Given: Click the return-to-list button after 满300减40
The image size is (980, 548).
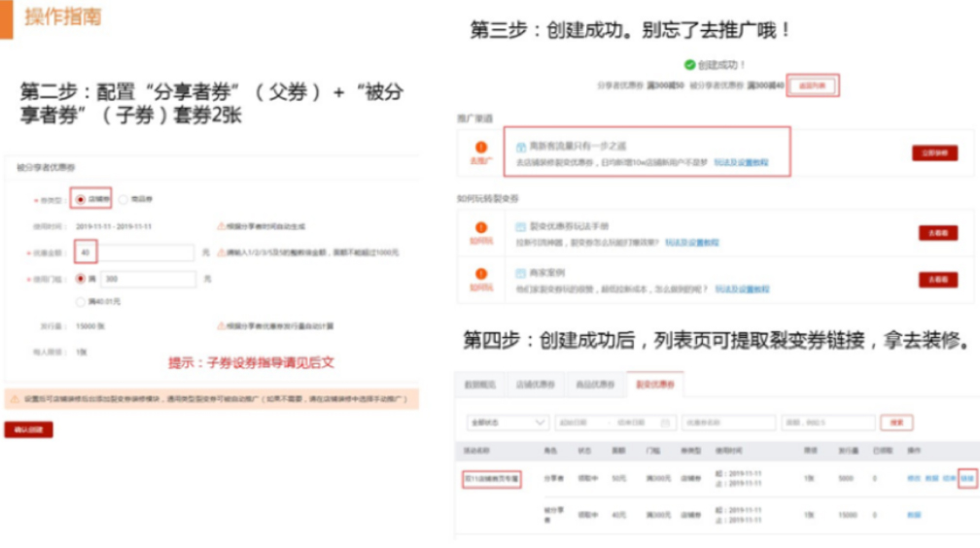Looking at the screenshot, I should point(813,86).
